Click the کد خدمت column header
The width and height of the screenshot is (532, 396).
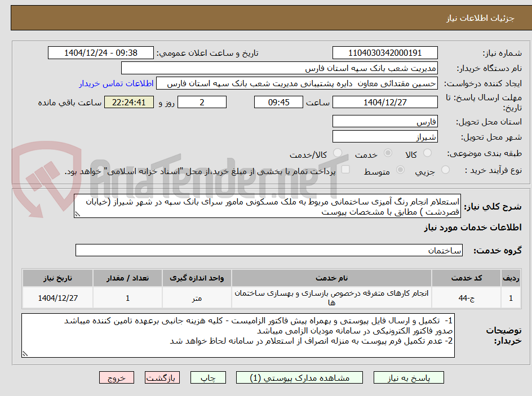pos(467,278)
